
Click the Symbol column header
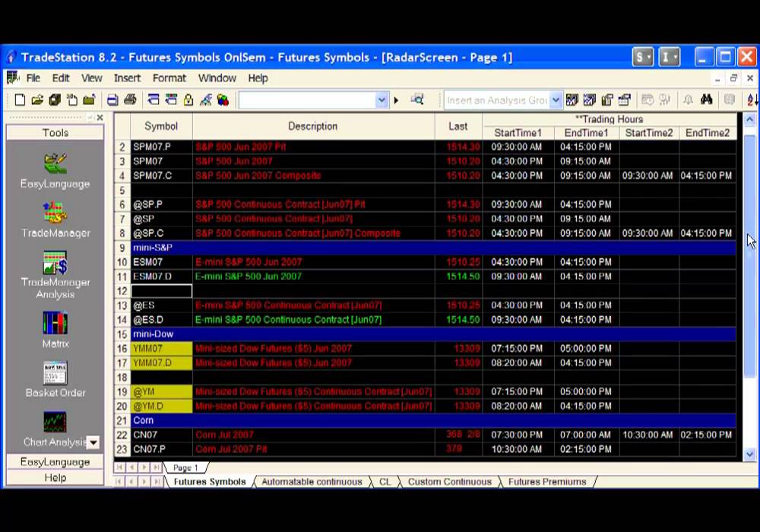click(161, 126)
